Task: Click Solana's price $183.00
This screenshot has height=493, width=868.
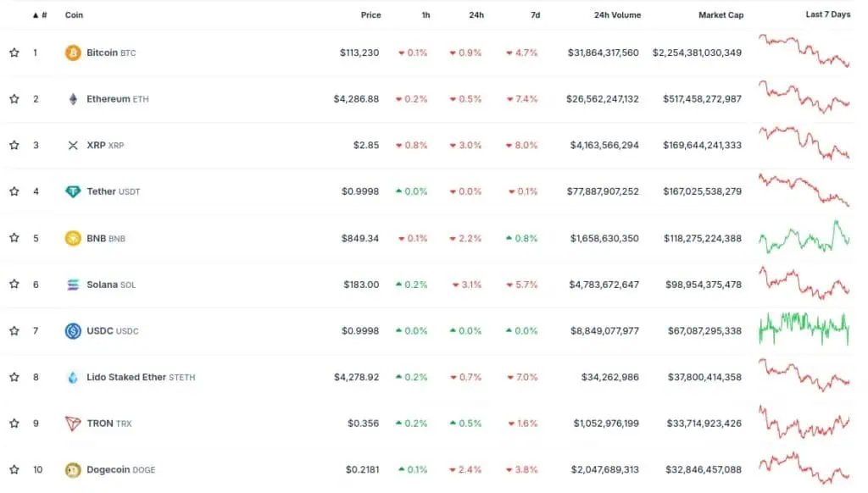Action: point(361,285)
